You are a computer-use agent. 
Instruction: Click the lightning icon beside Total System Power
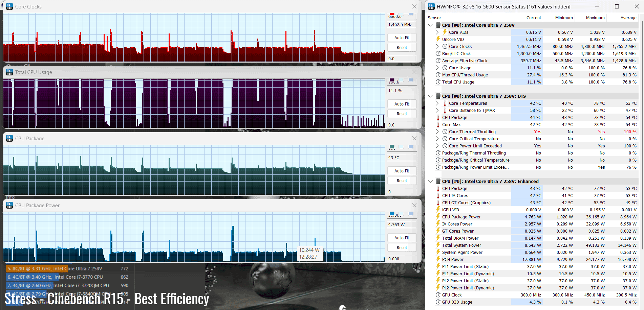point(438,245)
